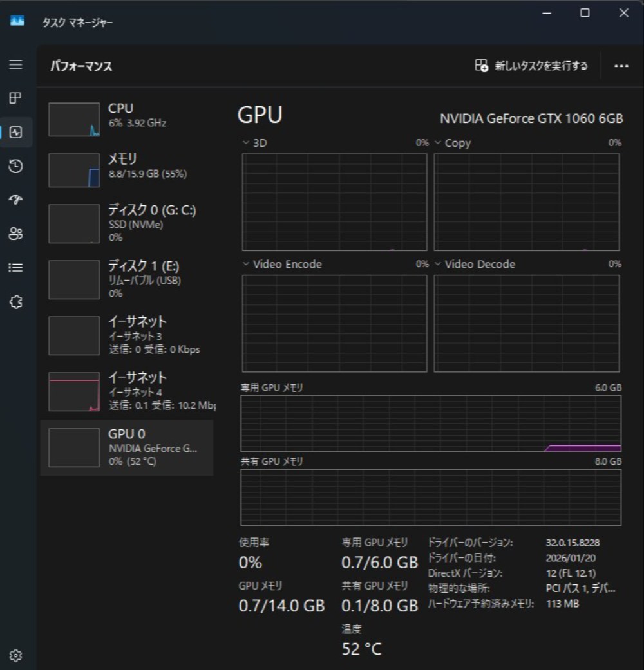Click the GPU 0 mini graph thumbnail

click(x=74, y=447)
